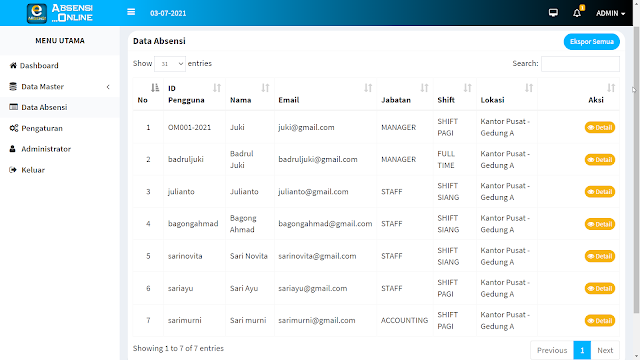Sort by Jabatan column sort icon

pyautogui.click(x=424, y=88)
